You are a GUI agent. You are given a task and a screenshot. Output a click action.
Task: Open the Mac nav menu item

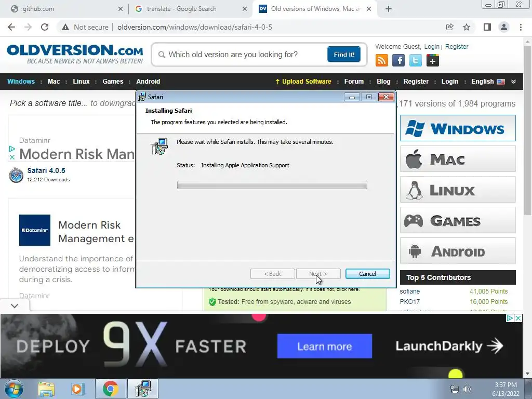coord(54,82)
